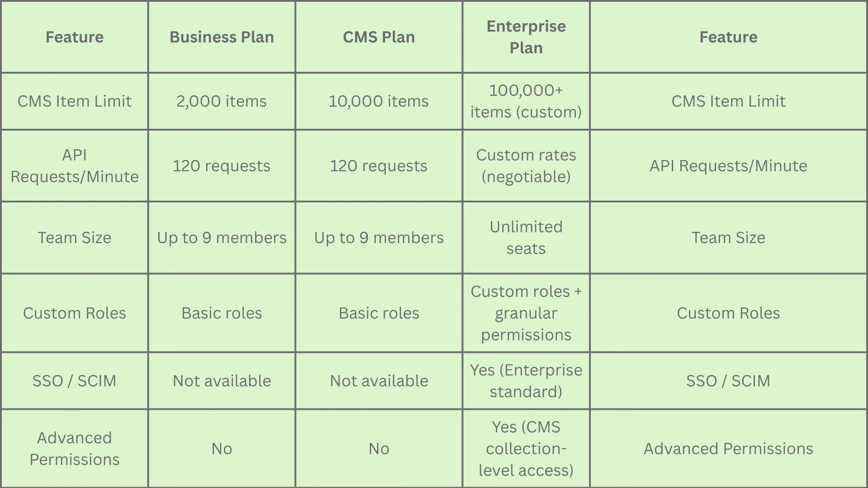
Task: Select the left Feature header cell
Action: coord(75,37)
